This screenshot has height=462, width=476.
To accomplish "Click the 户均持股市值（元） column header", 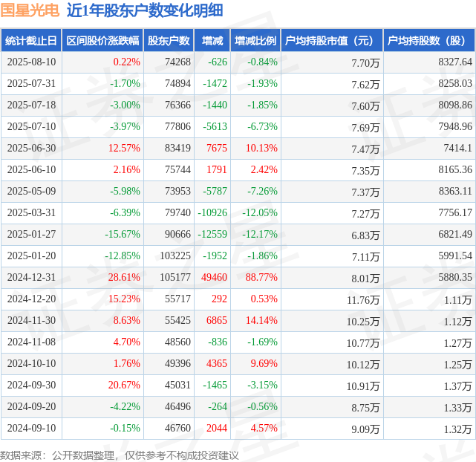I will click(x=332, y=40).
